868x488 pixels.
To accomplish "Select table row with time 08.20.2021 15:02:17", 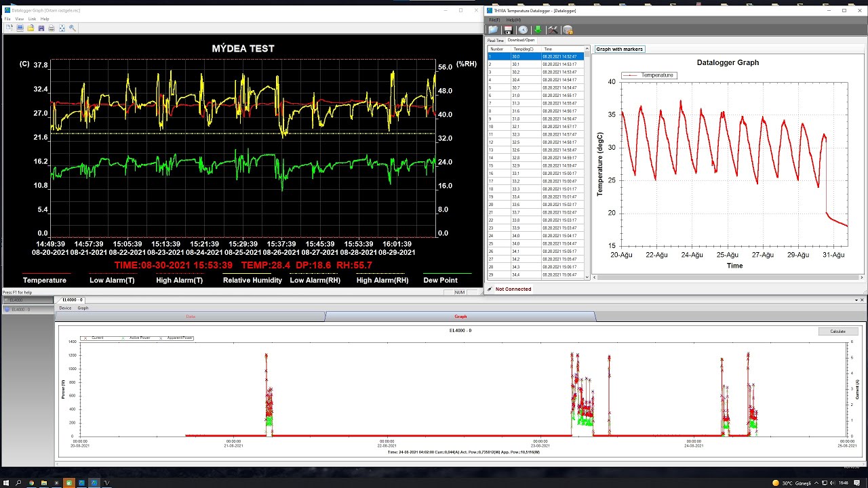I will tap(536, 205).
